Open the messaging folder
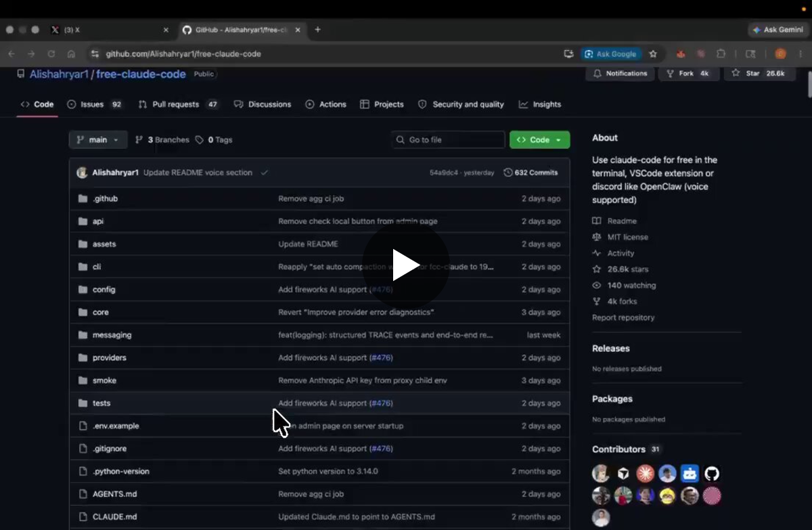812x530 pixels. pyautogui.click(x=112, y=335)
